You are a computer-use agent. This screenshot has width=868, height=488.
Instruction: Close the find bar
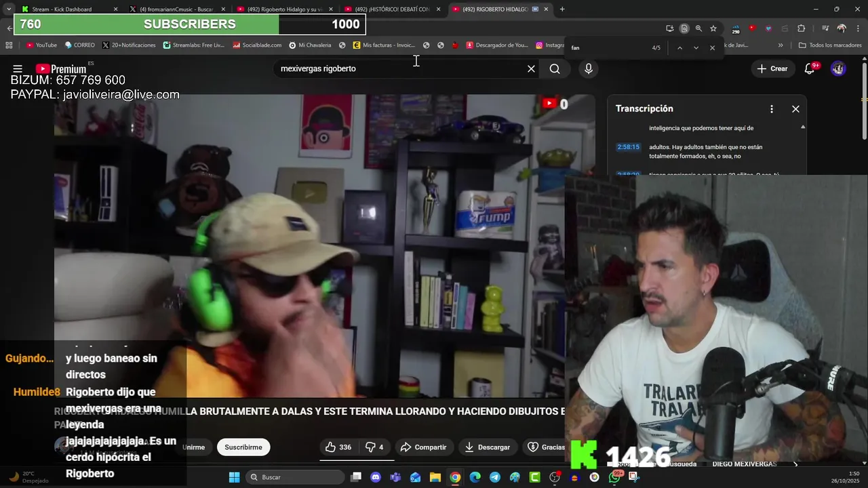(712, 47)
